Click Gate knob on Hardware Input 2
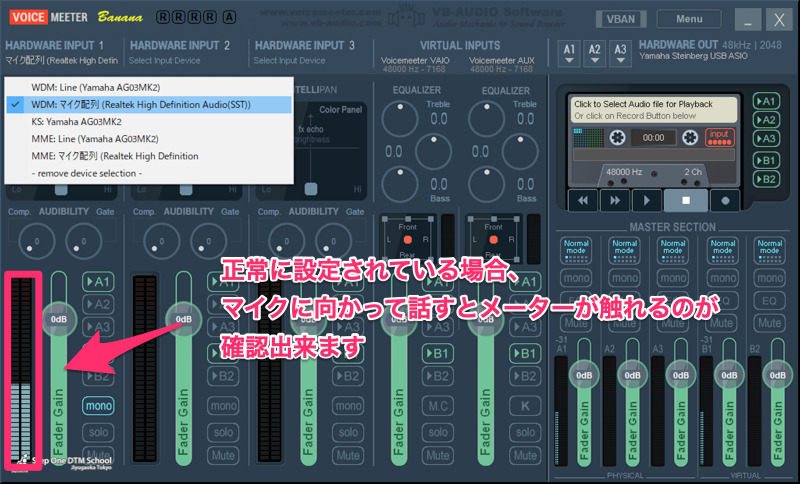The width and height of the screenshot is (800, 484). (208, 241)
